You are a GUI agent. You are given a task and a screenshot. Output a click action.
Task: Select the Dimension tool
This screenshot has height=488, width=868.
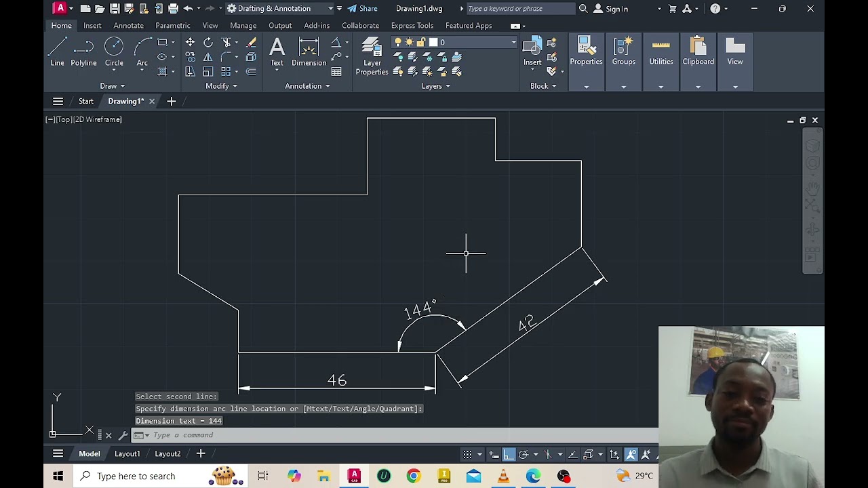click(309, 52)
